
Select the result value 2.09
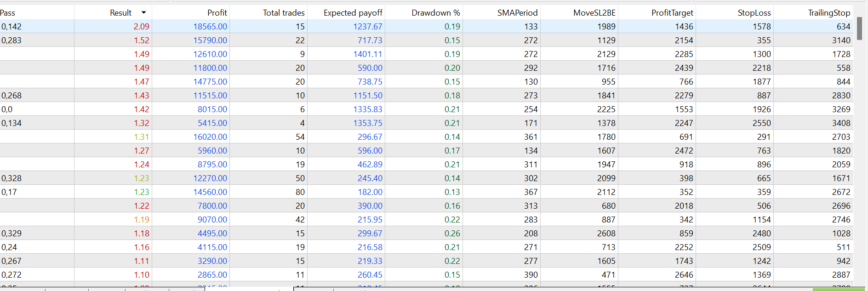point(141,27)
